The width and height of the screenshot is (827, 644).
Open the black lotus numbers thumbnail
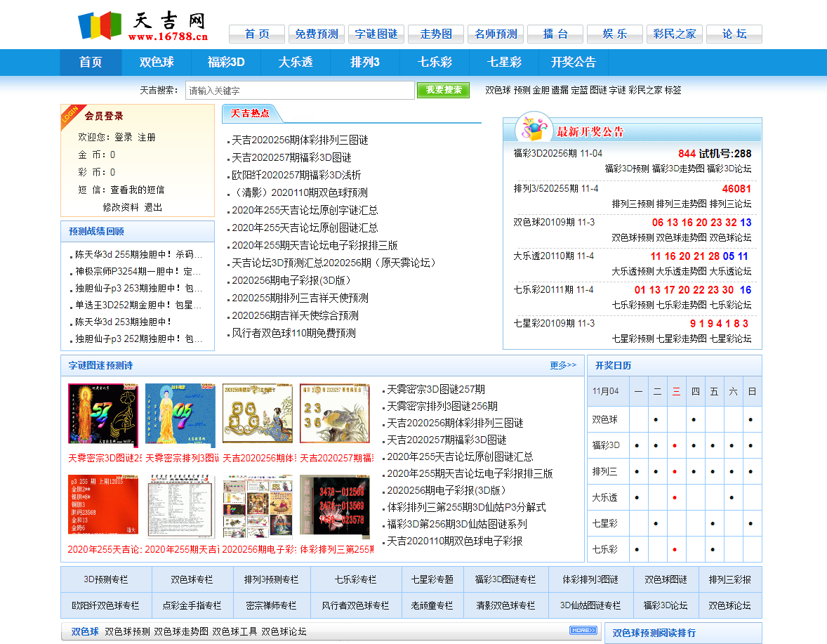coord(335,506)
